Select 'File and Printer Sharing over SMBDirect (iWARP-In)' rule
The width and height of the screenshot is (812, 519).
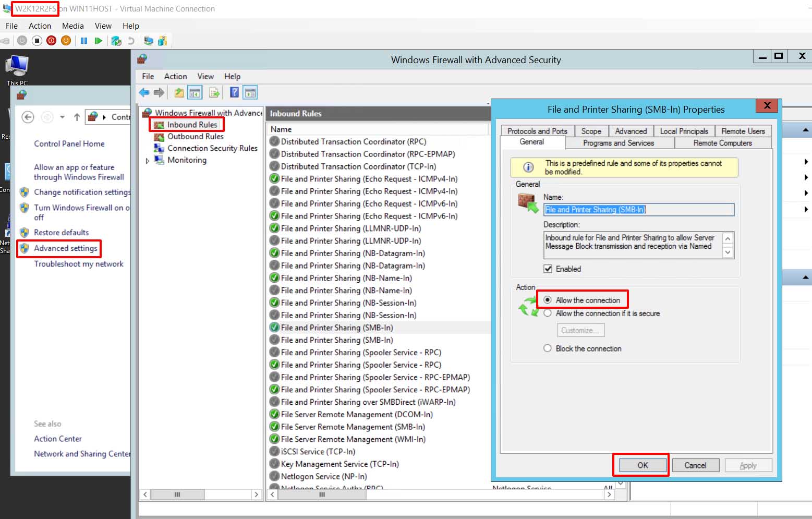(368, 402)
